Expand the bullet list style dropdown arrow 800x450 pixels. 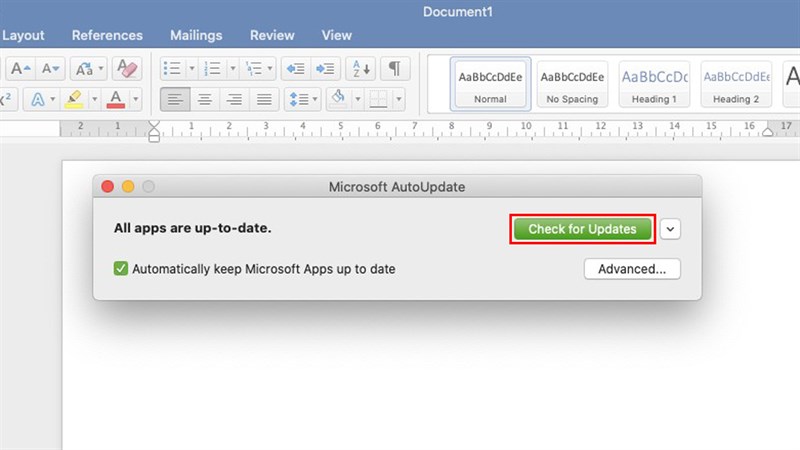192,68
